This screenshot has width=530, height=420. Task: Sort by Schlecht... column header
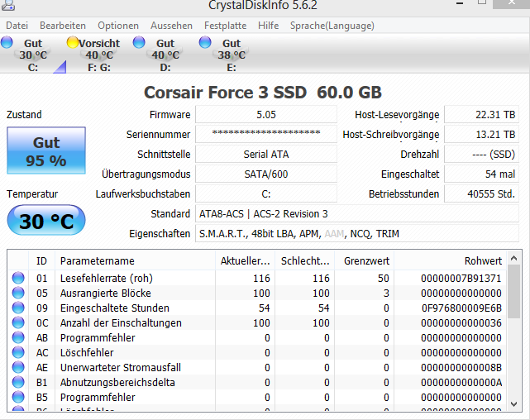pyautogui.click(x=304, y=260)
